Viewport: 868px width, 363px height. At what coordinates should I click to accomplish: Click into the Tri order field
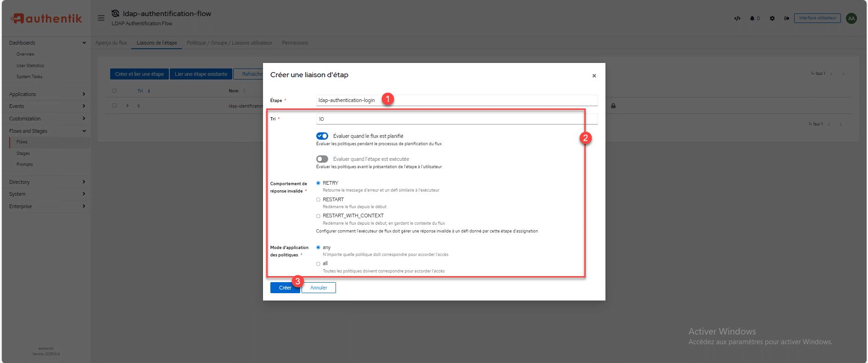(x=457, y=119)
